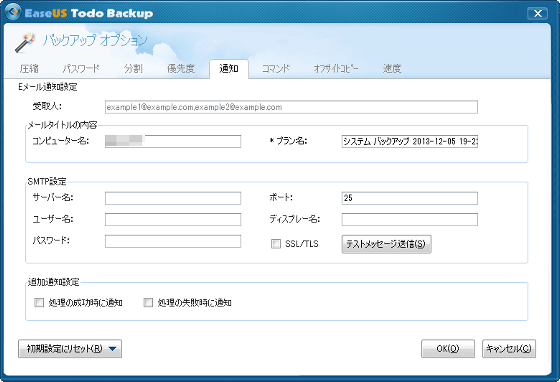Click the ポート field showing 25

pos(410,198)
